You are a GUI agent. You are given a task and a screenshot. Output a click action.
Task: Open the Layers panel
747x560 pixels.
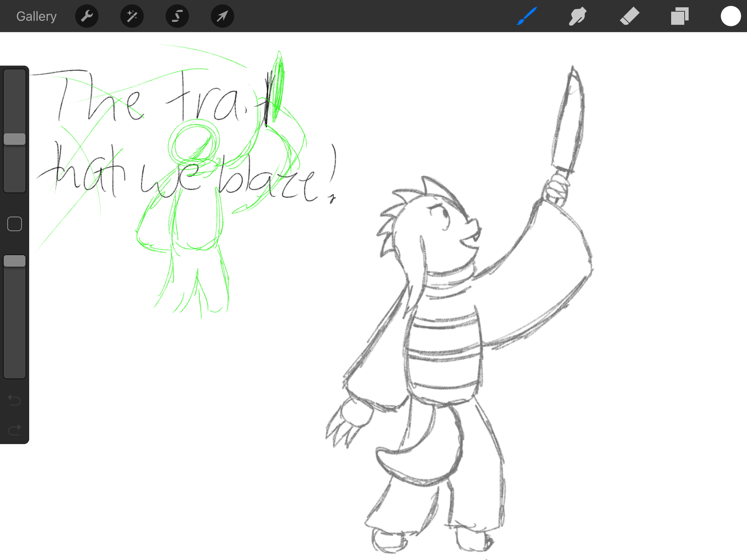(x=680, y=16)
